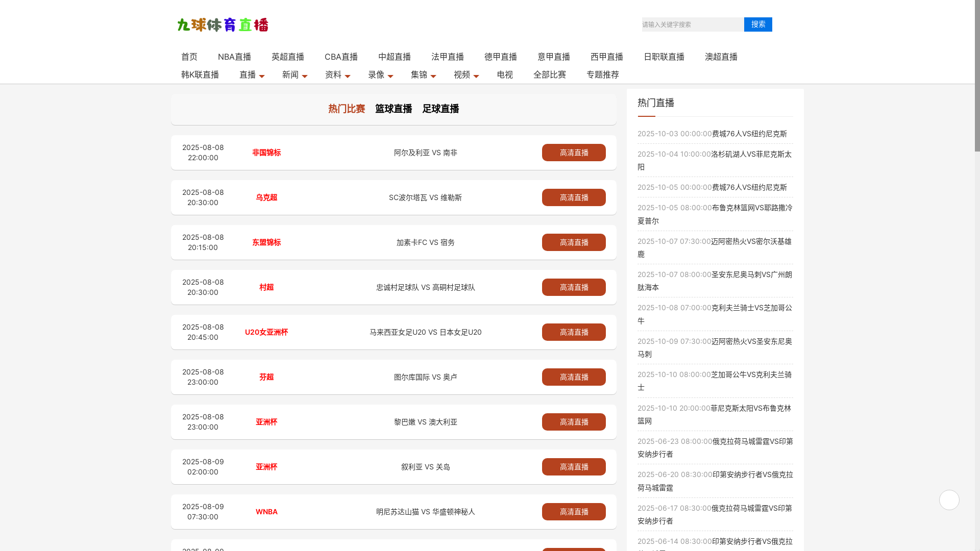Open the 迈阿密热火VS圣安东尼奥马刺 link
The width and height of the screenshot is (980, 551).
click(x=715, y=347)
